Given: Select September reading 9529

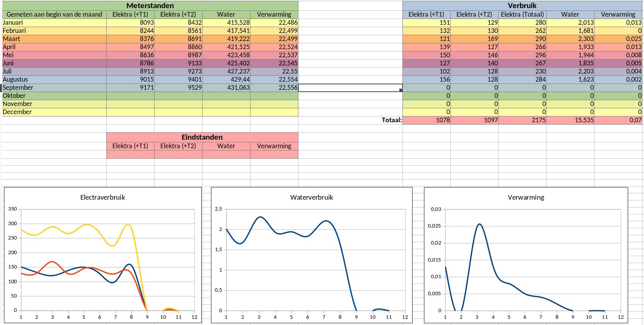Looking at the screenshot, I should pos(178,87).
